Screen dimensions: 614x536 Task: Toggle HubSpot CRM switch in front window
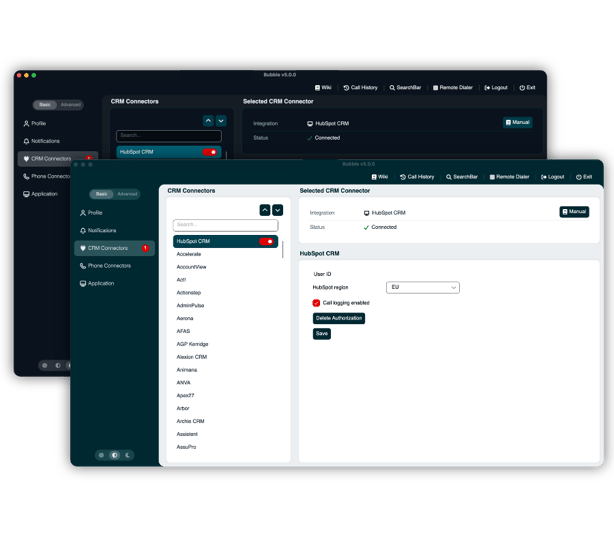tap(266, 242)
